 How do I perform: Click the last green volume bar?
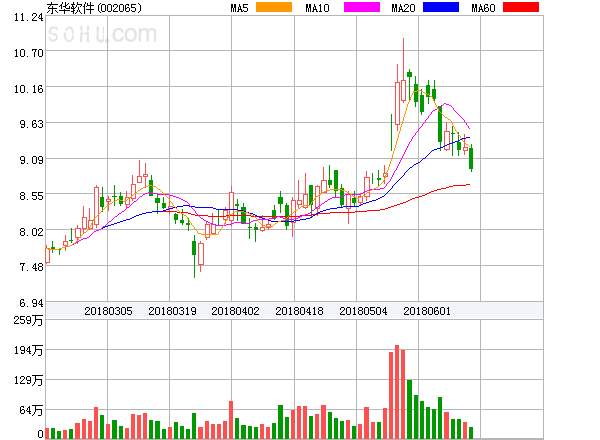point(471,433)
